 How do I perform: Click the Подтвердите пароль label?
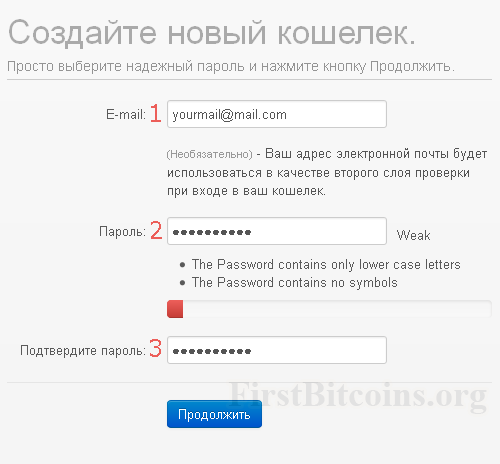[x=83, y=351]
